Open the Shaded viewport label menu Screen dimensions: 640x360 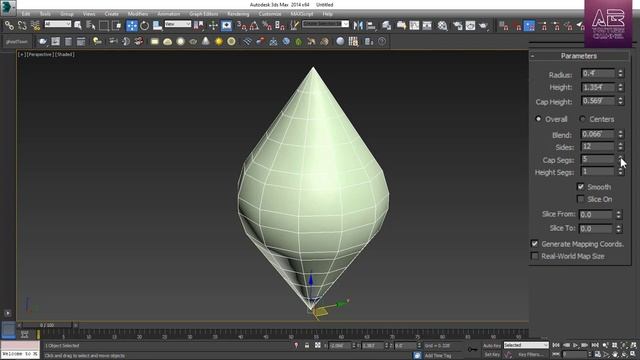[x=65, y=54]
